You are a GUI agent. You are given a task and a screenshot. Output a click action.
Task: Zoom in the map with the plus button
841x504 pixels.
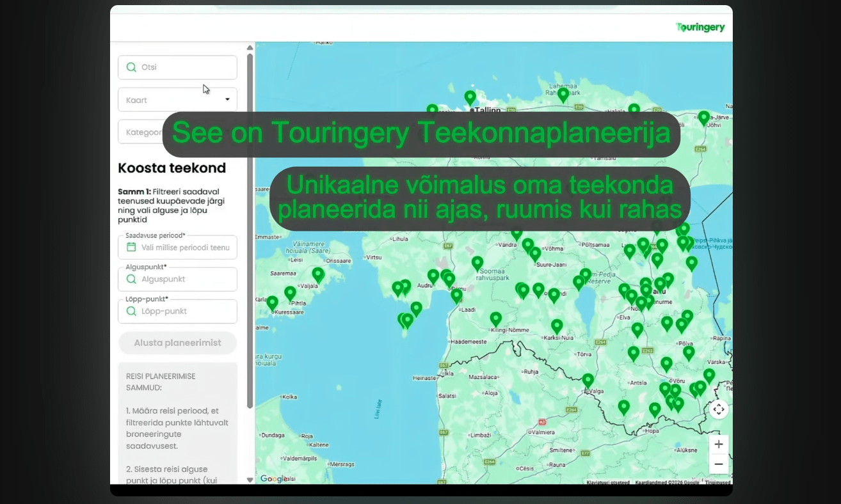(719, 444)
